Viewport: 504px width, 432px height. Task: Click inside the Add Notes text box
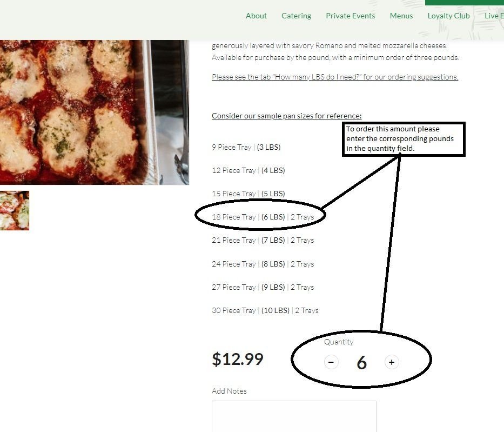pyautogui.click(x=294, y=416)
